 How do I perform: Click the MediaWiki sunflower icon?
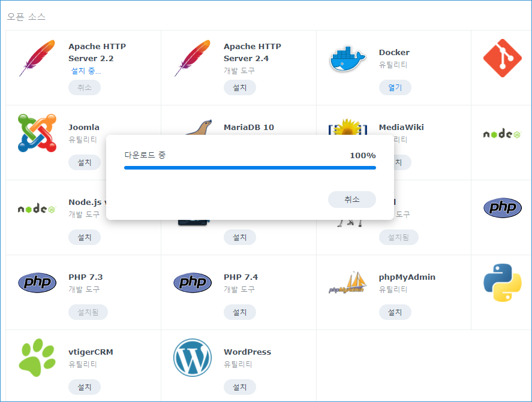pos(347,127)
